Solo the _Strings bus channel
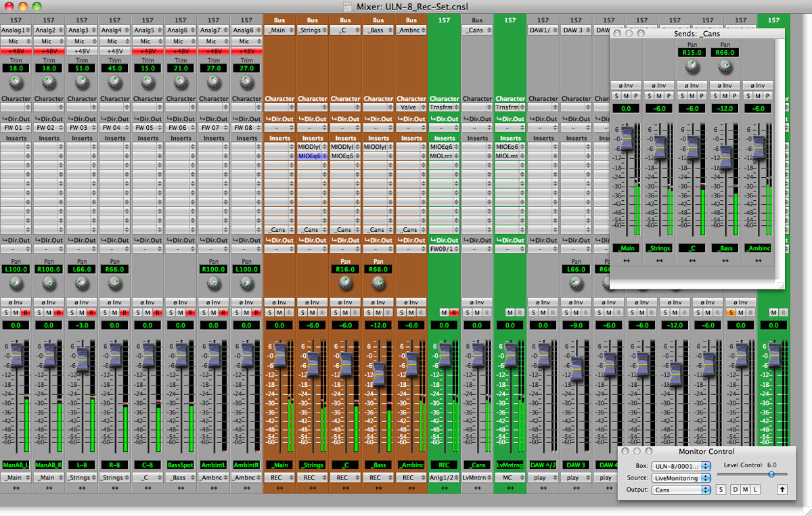The width and height of the screenshot is (812, 516). point(304,312)
